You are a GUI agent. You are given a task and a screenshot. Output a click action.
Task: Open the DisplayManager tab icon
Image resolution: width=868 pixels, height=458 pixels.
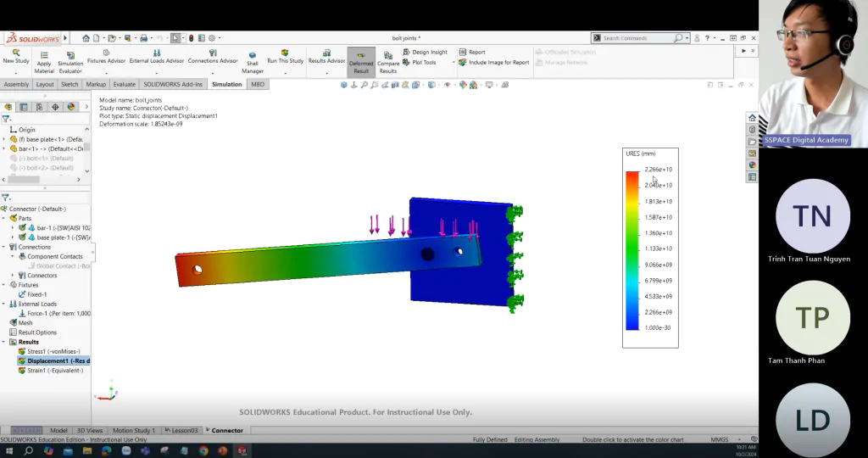(x=71, y=107)
